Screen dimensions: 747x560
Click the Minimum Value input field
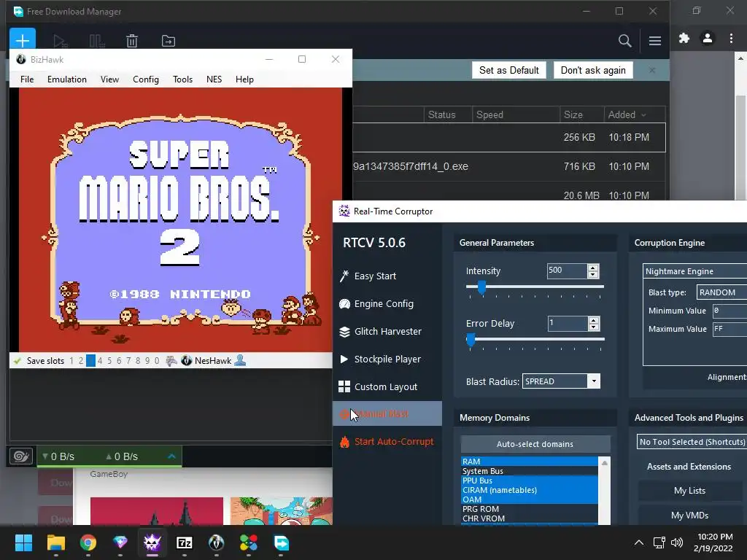(x=729, y=311)
